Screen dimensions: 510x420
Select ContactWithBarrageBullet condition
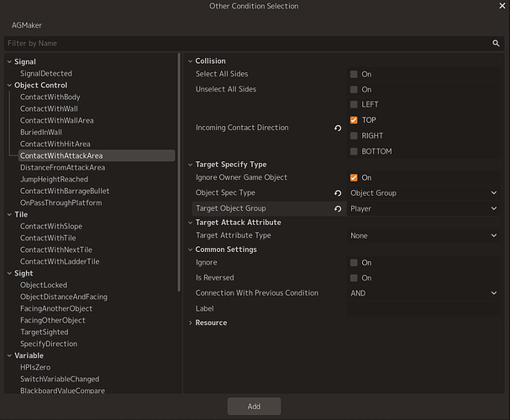65,191
